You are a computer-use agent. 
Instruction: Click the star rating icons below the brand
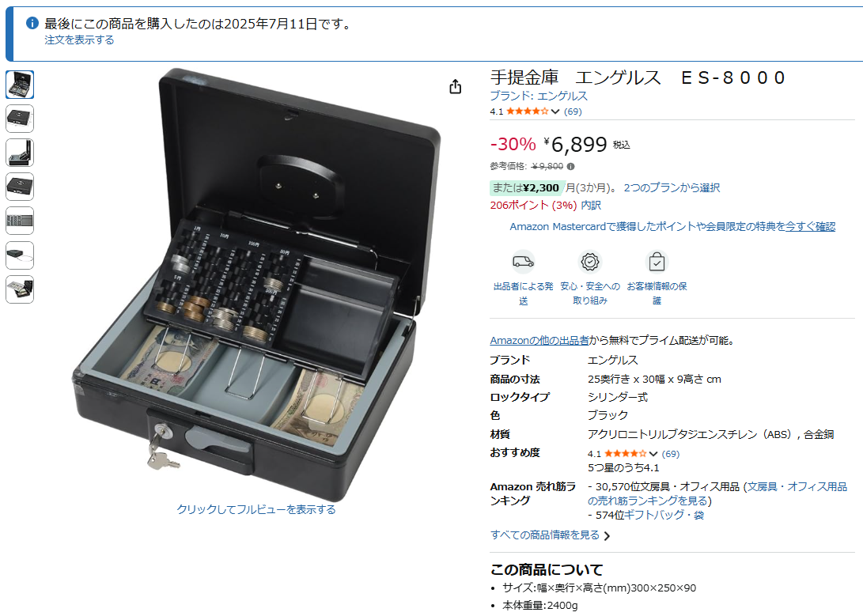tap(528, 111)
